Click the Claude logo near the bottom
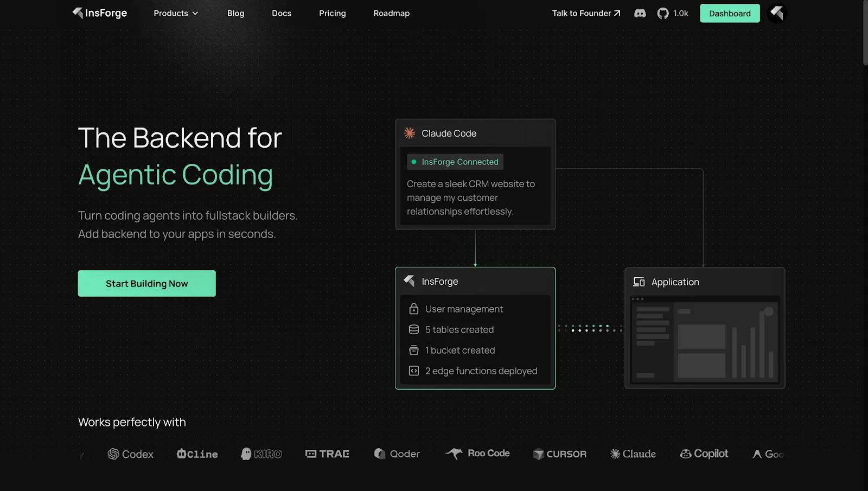Image resolution: width=868 pixels, height=491 pixels. [633, 454]
